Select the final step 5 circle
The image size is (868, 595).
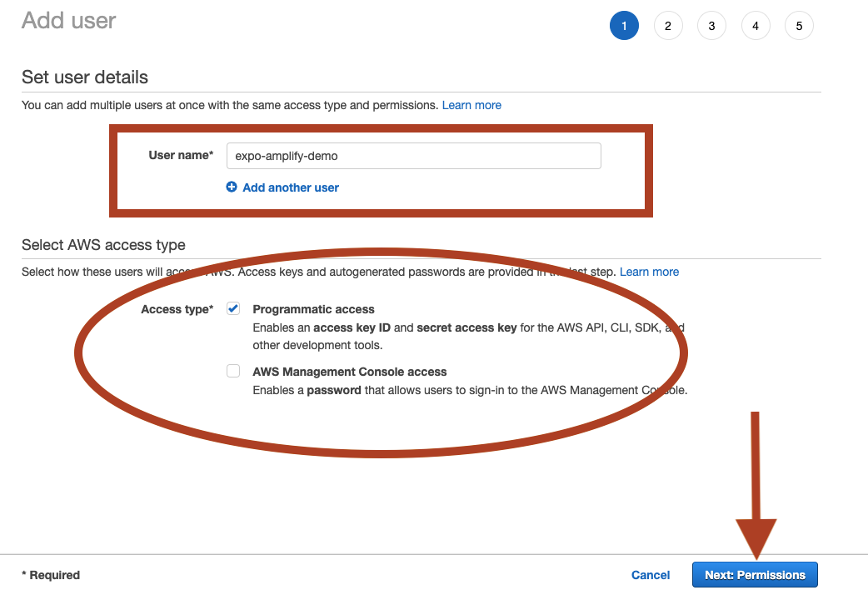tap(799, 25)
